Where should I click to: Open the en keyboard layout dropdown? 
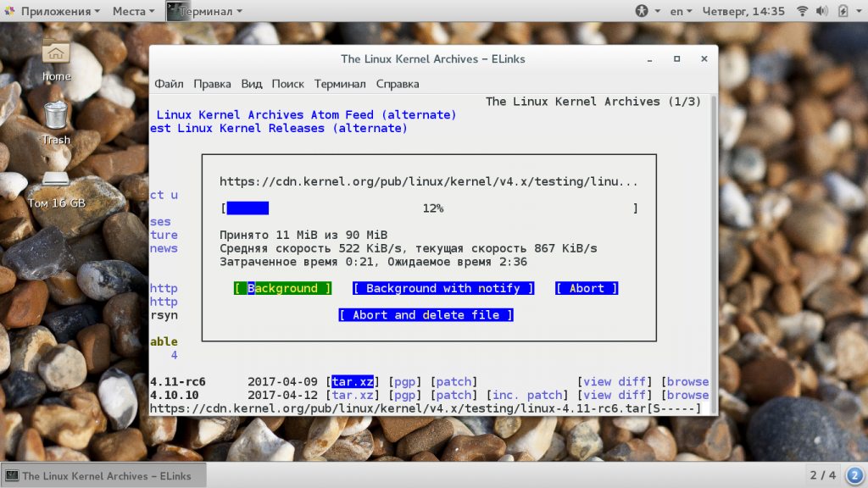tap(681, 11)
